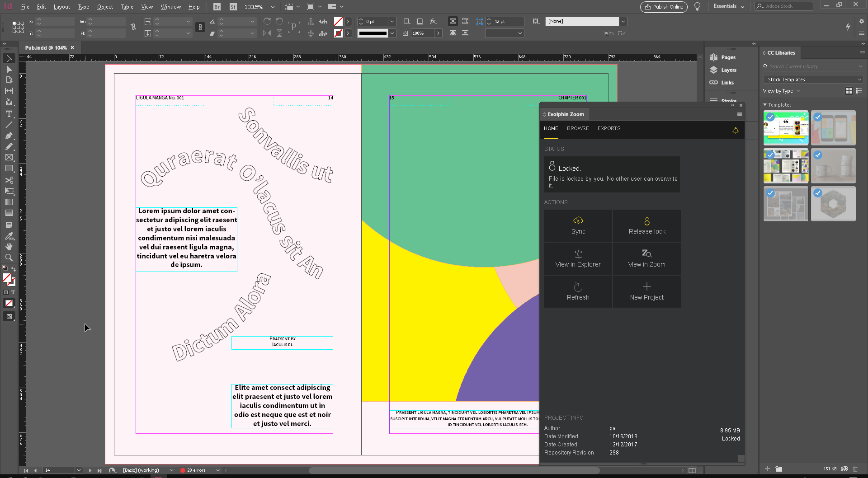Click the Publish Online button
Image resolution: width=868 pixels, height=478 pixels.
664,7
